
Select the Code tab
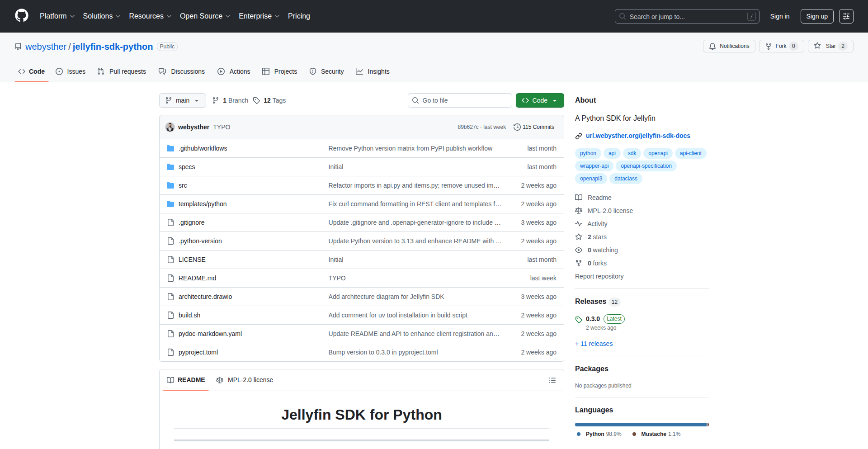tap(32, 71)
